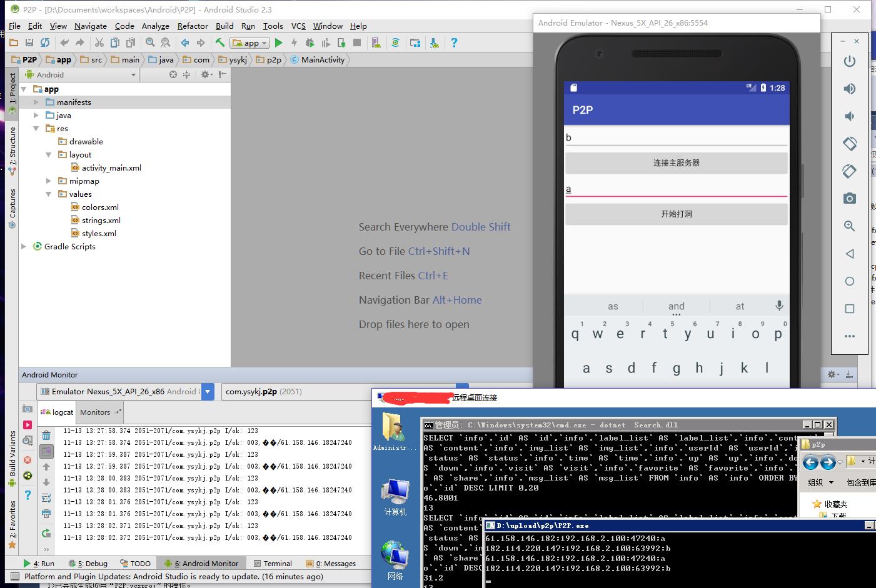Tap the 开始打洞 button in emulator
876x588 pixels.
(x=677, y=214)
